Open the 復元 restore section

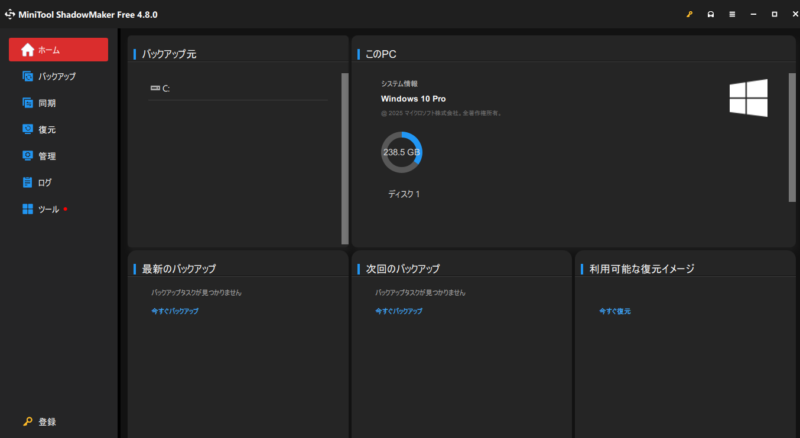tap(46, 130)
